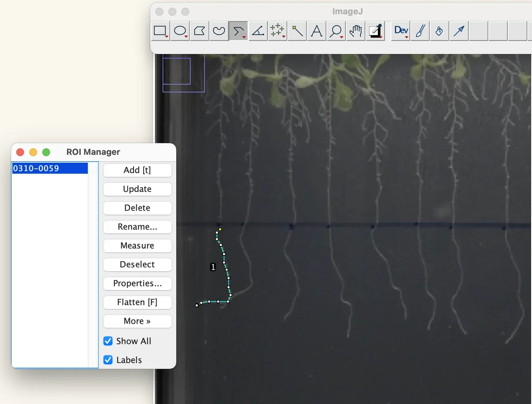Minimize the ROI Manager window
Screen dimensions: 532x404
[33, 152]
